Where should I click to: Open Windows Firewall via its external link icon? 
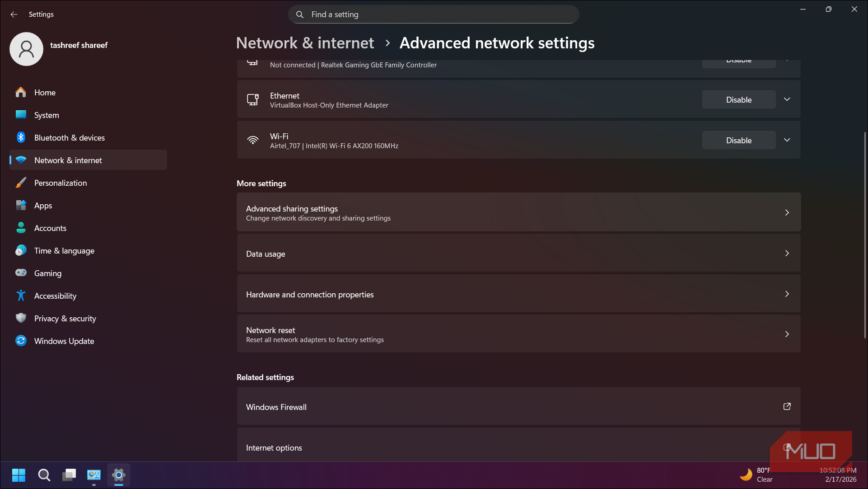(787, 406)
